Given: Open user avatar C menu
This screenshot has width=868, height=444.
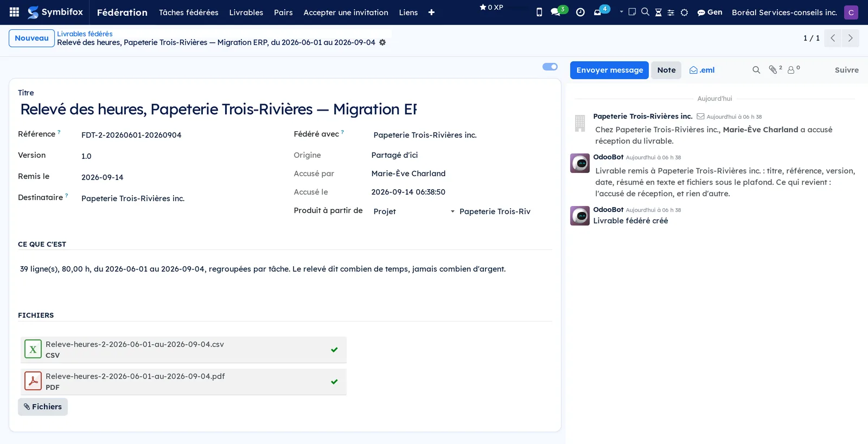Looking at the screenshot, I should 851,12.
